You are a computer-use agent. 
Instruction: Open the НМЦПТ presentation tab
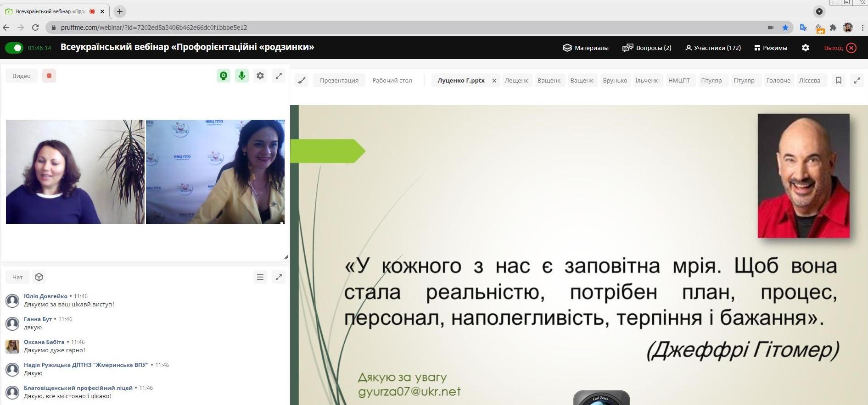679,80
